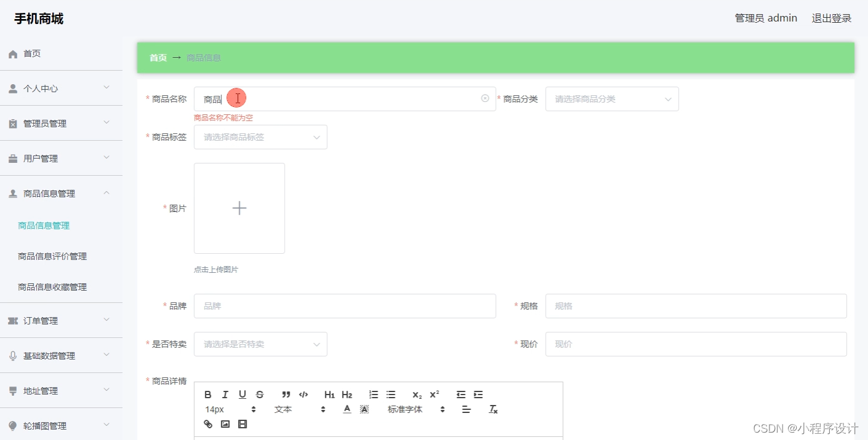Focus the 商品名称 input field
This screenshot has height=440, width=868.
pyautogui.click(x=344, y=99)
